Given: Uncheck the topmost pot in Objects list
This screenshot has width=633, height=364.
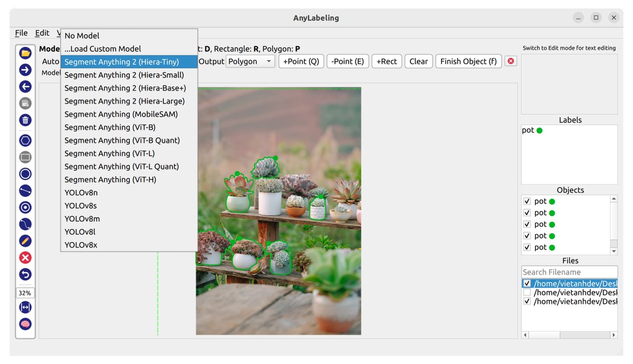Looking at the screenshot, I should pos(527,201).
